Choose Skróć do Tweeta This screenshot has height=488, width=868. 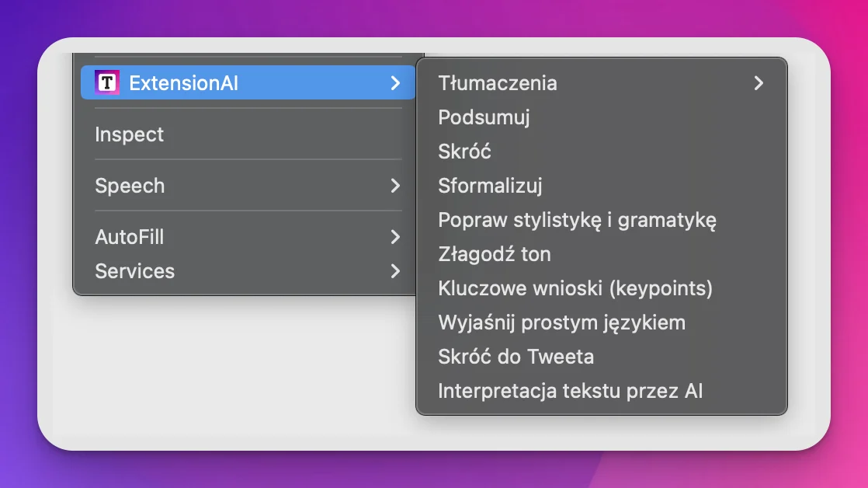(x=516, y=357)
